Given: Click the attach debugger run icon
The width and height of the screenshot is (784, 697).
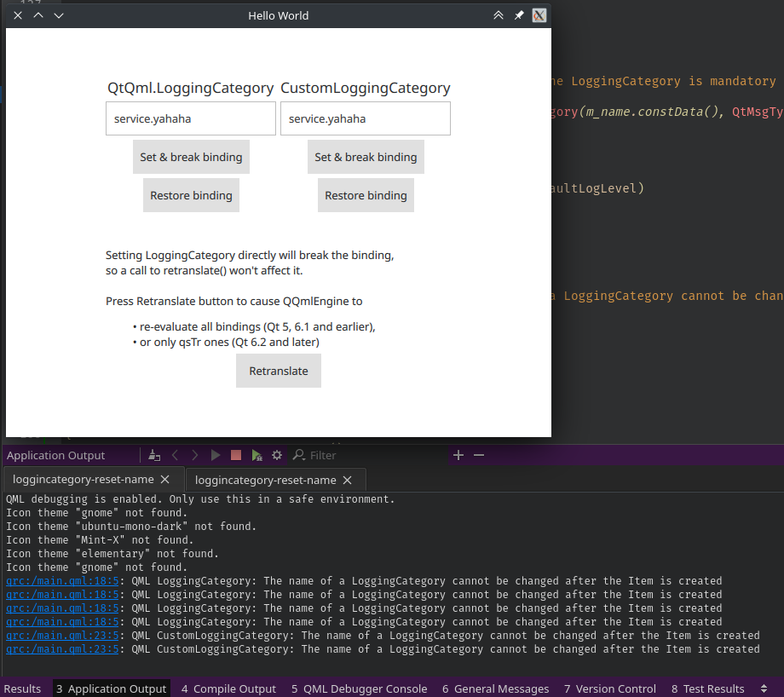Looking at the screenshot, I should tap(257, 455).
